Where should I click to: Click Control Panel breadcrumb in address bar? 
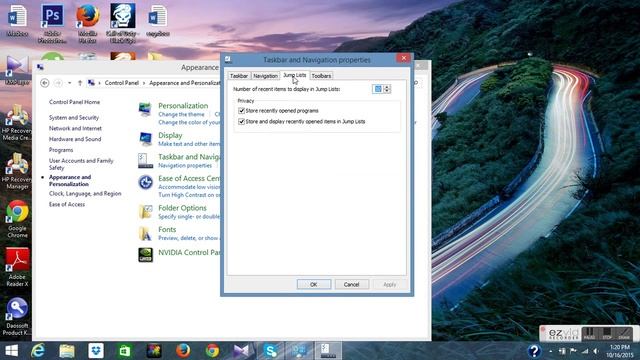click(x=122, y=83)
